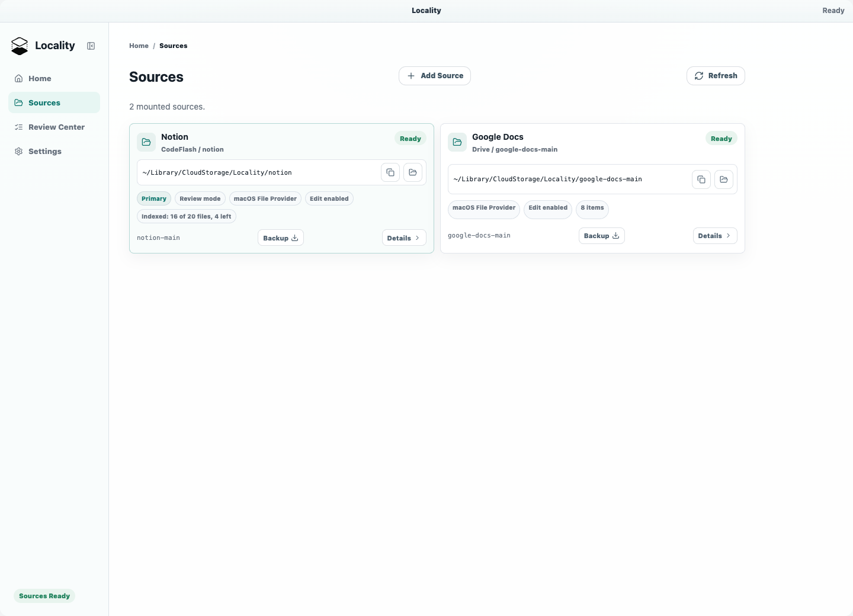Click the CodeFlash / notion subtitle
The width and height of the screenshot is (853, 616).
click(193, 149)
